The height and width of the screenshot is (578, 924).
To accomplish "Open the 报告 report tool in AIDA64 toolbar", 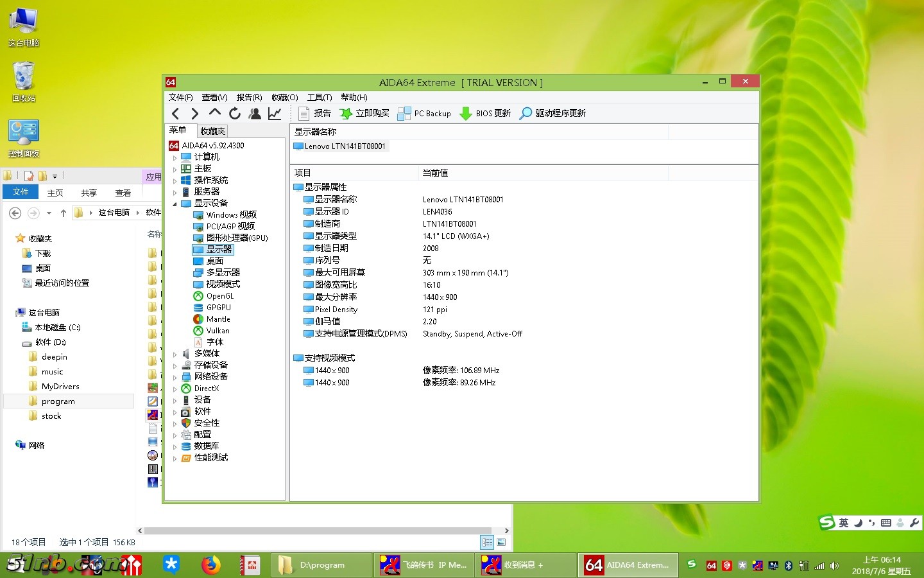I will pos(315,113).
